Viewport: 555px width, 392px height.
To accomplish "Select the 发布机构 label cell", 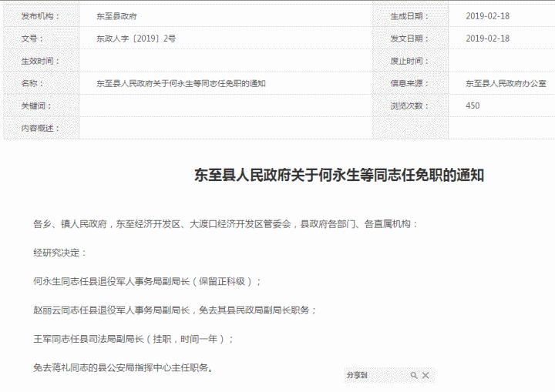I will [41, 16].
